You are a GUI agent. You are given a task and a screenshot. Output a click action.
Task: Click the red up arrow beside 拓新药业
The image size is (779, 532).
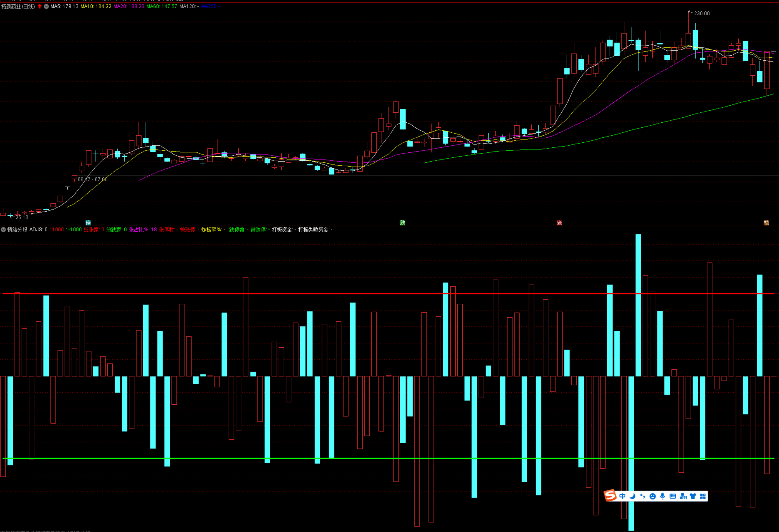(40, 6)
